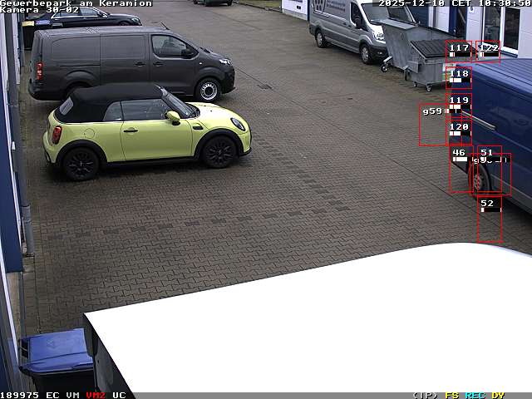Click the red VM2 status indicator
Screen dimensions: 532x399
tap(96, 395)
